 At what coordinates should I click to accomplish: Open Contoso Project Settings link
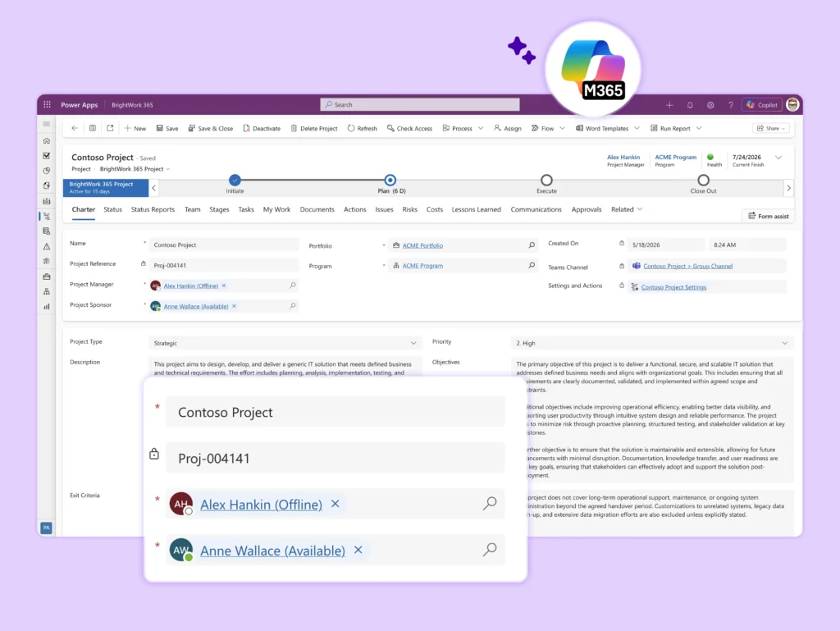click(673, 287)
